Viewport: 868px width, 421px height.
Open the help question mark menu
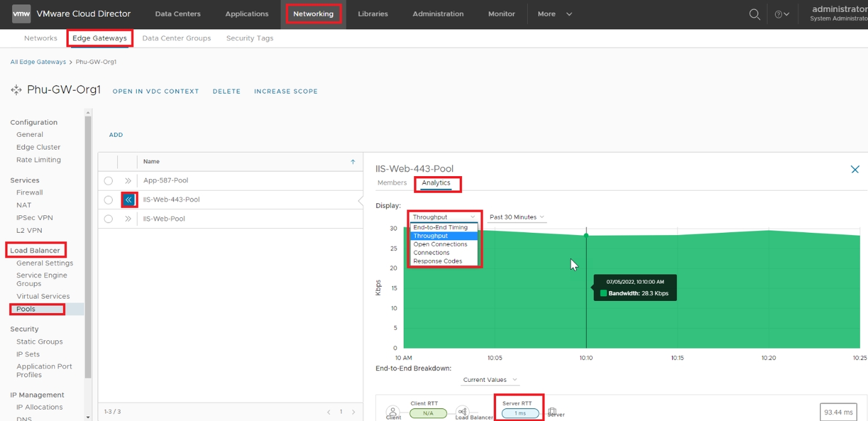782,14
